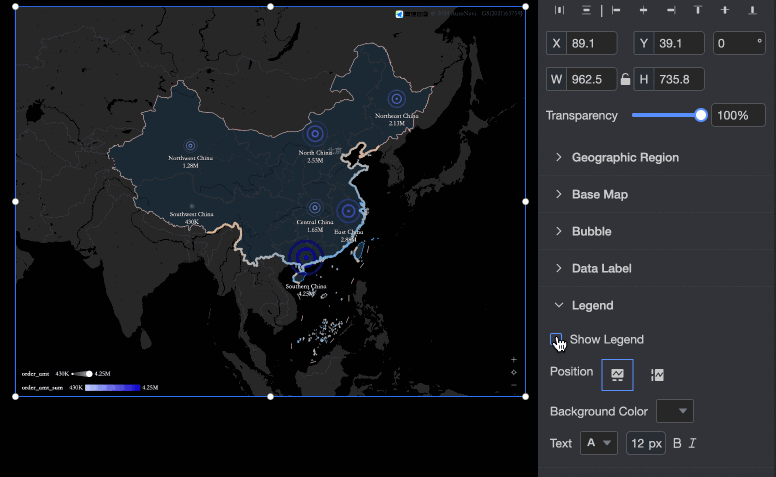The width and height of the screenshot is (776, 477).
Task: Align the widget to the left edge
Action: (616, 10)
